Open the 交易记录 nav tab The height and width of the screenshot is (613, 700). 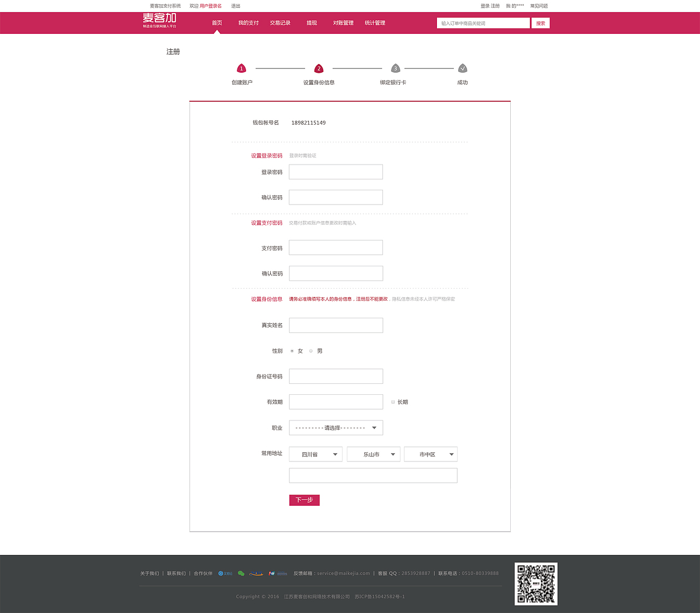(280, 23)
